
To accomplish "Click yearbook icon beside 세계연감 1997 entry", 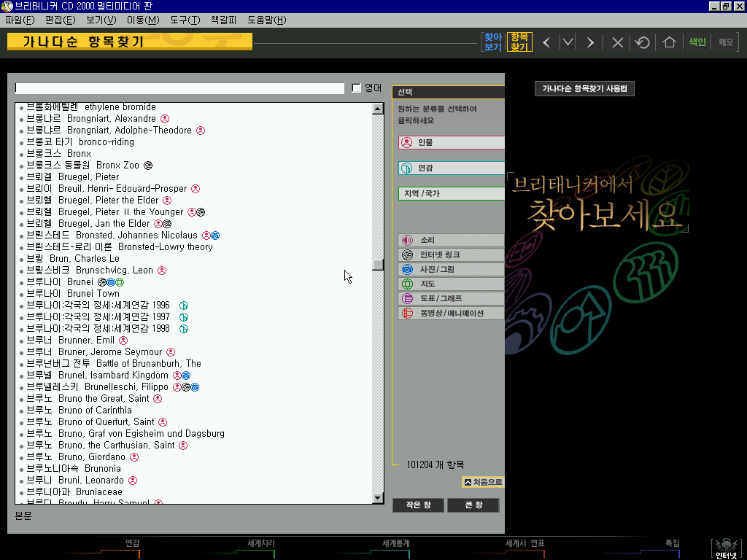I will click(x=184, y=317).
